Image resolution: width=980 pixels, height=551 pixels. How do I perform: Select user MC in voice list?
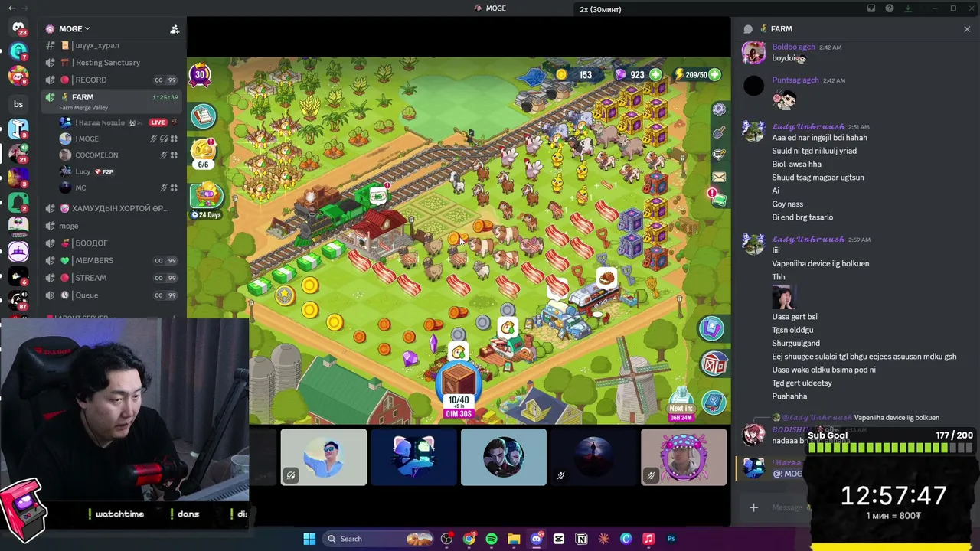tap(80, 187)
